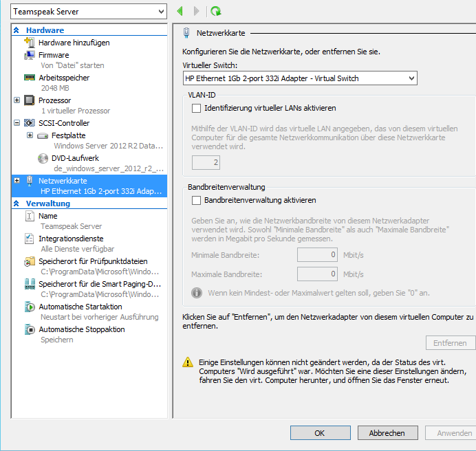Click the '2048 MB' memory value
This screenshot has width=476, height=451.
tap(55, 88)
